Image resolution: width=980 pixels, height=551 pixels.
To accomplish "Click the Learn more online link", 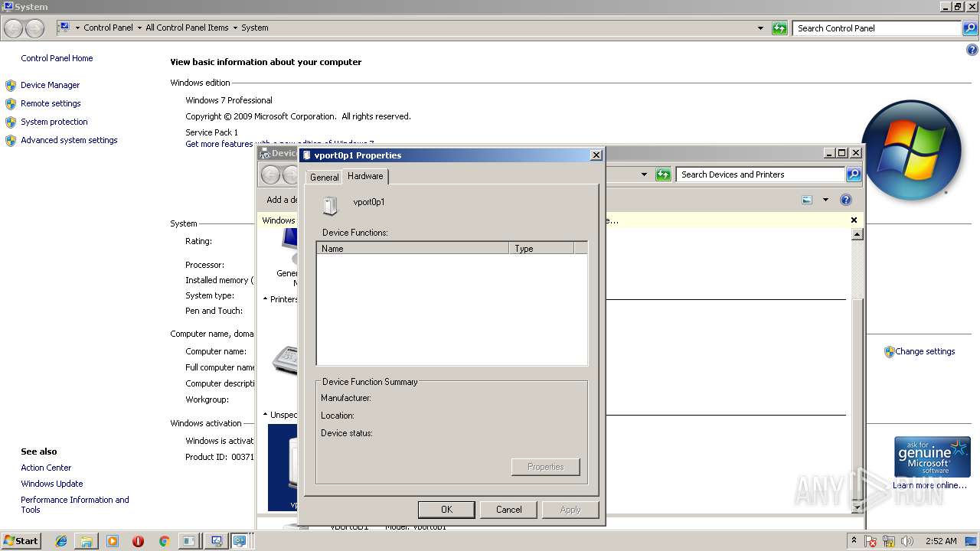I will 929,485.
